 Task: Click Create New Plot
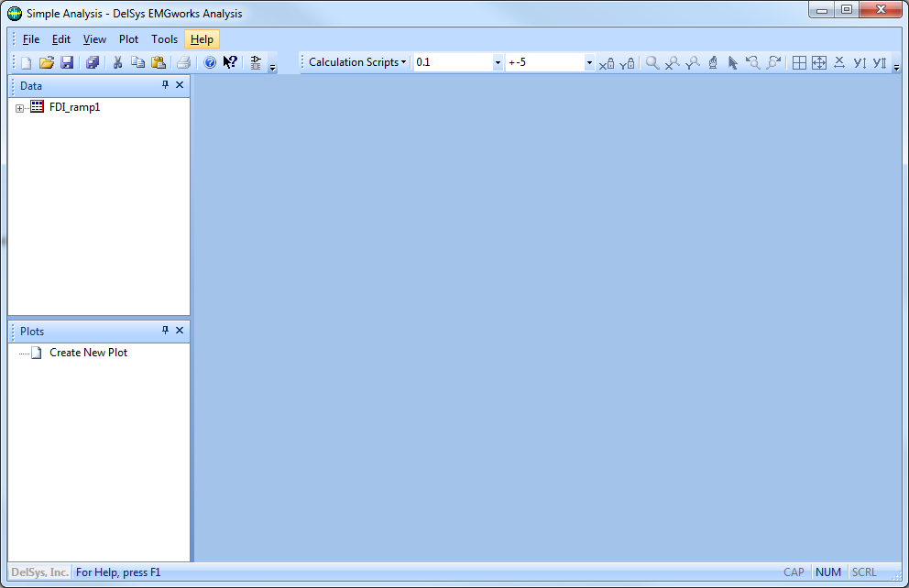tap(88, 353)
